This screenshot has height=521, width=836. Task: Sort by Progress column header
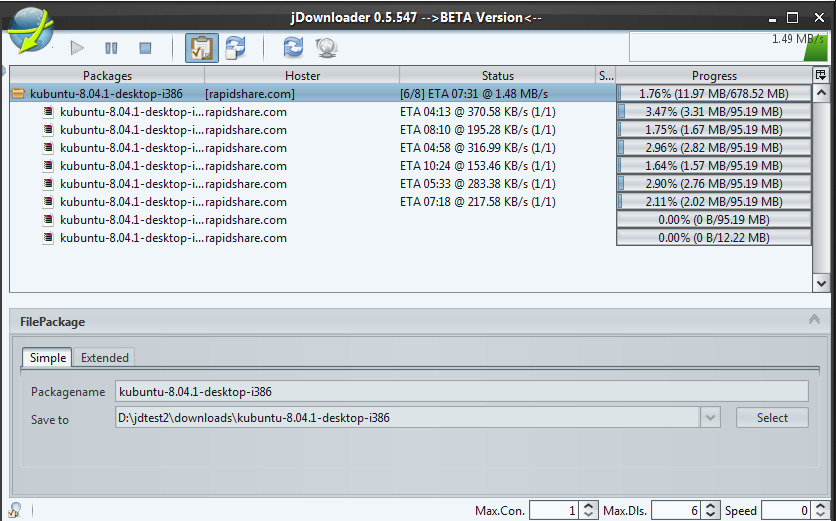[714, 76]
